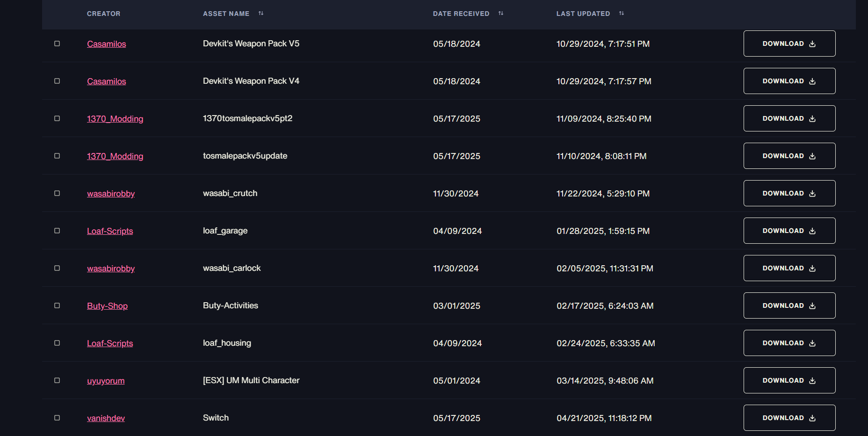The height and width of the screenshot is (436, 868).
Task: Open the uyuyorum creator link
Action: pyautogui.click(x=106, y=381)
